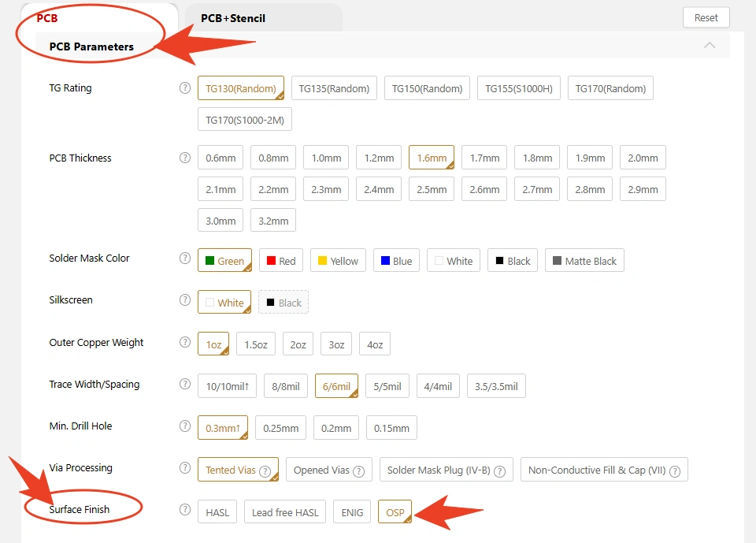This screenshot has height=543, width=756.
Task: Open help icon for Solder Mask Color
Action: tap(185, 258)
